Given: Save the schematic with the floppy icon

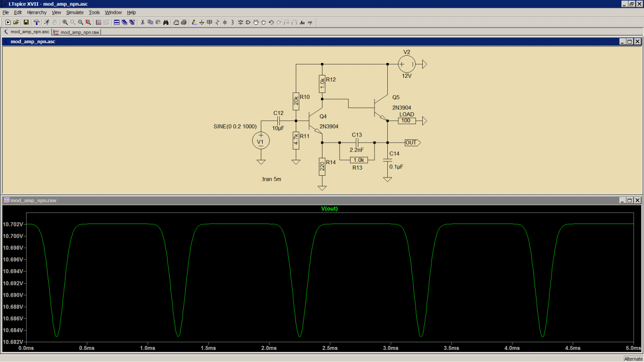Looking at the screenshot, I should click(x=26, y=22).
